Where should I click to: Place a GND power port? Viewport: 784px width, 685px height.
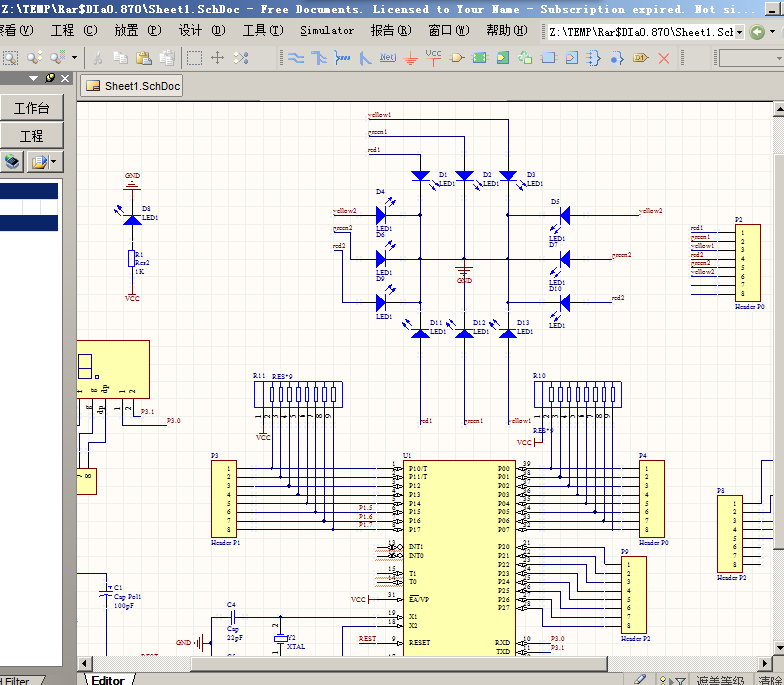(x=411, y=58)
